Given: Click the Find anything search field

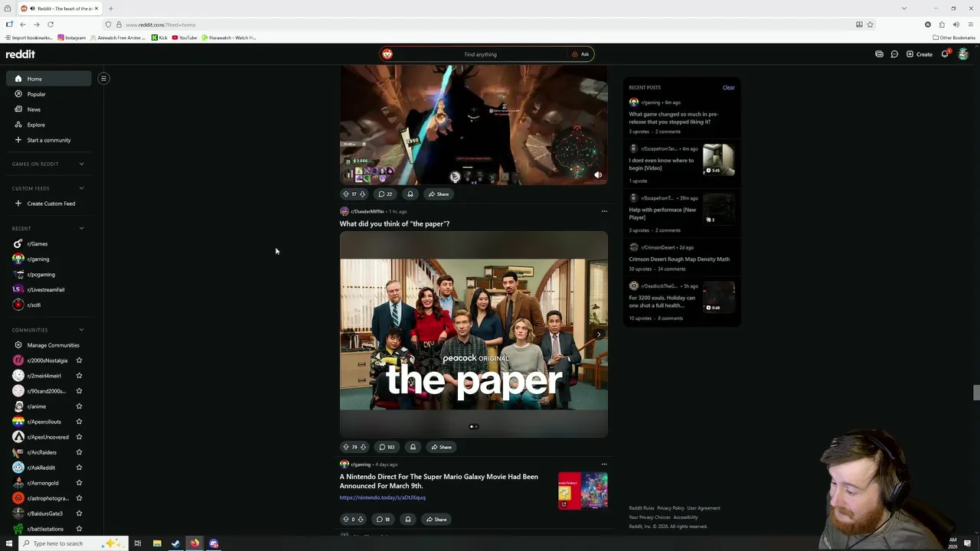Looking at the screenshot, I should tap(480, 54).
